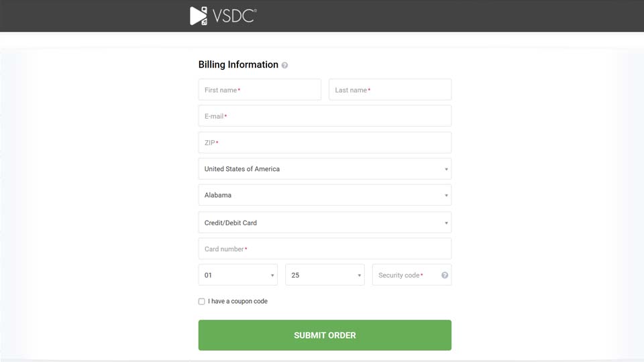Viewport: 644px width, 362px height.
Task: Click the First name input field
Action: tap(260, 90)
